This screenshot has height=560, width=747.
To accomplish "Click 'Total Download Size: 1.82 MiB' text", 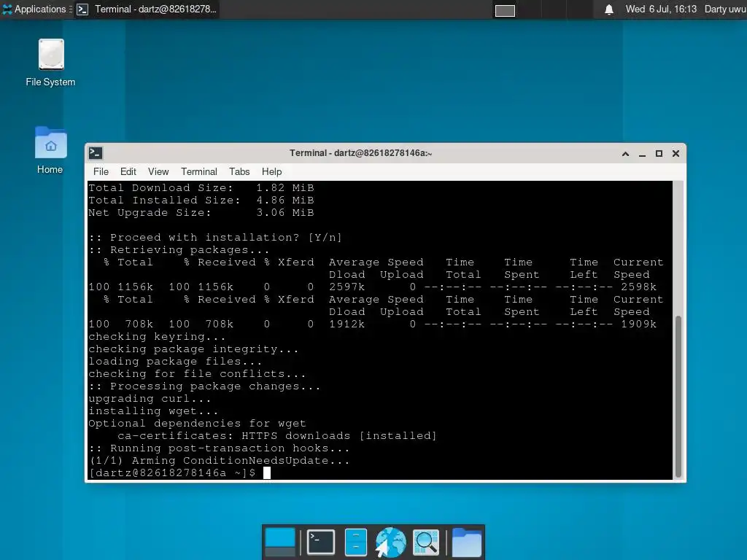I will pyautogui.click(x=201, y=187).
